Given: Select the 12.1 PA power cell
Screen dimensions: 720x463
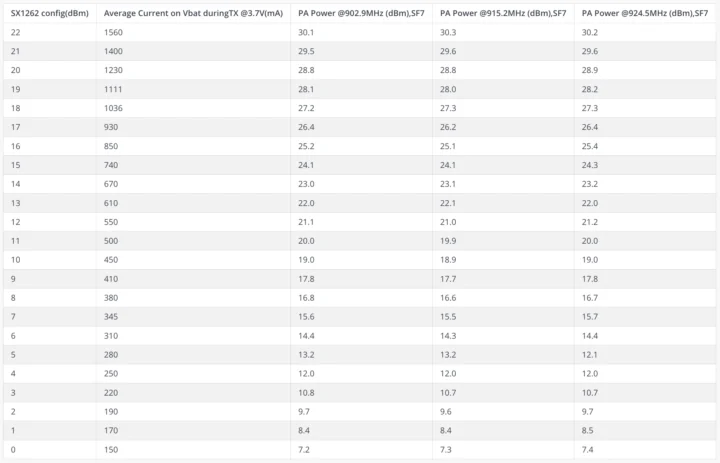Looking at the screenshot, I should (x=590, y=354).
